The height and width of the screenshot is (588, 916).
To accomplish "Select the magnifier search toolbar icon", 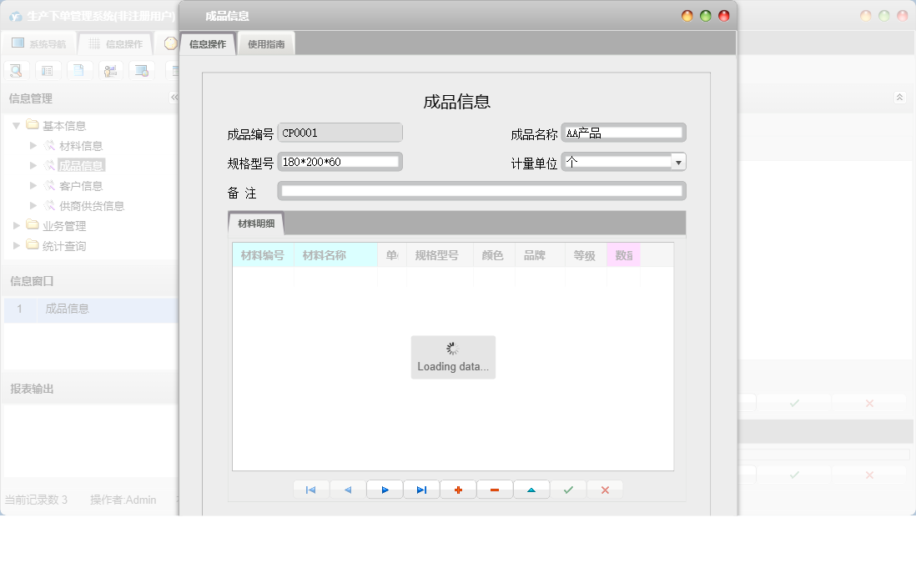I will coord(16,70).
